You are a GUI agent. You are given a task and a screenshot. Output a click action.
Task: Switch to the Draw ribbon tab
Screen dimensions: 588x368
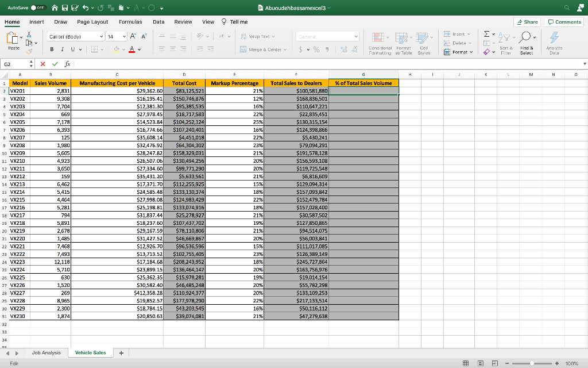pyautogui.click(x=61, y=22)
